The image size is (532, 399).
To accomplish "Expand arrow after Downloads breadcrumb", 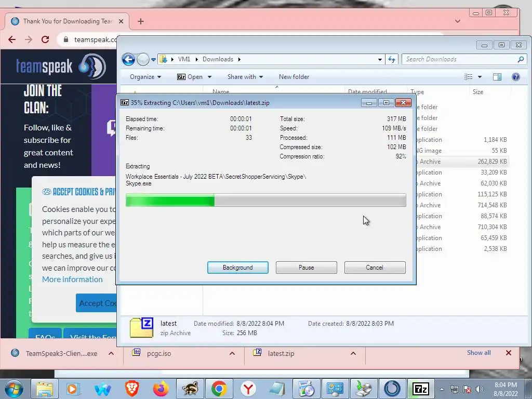I will click(239, 59).
